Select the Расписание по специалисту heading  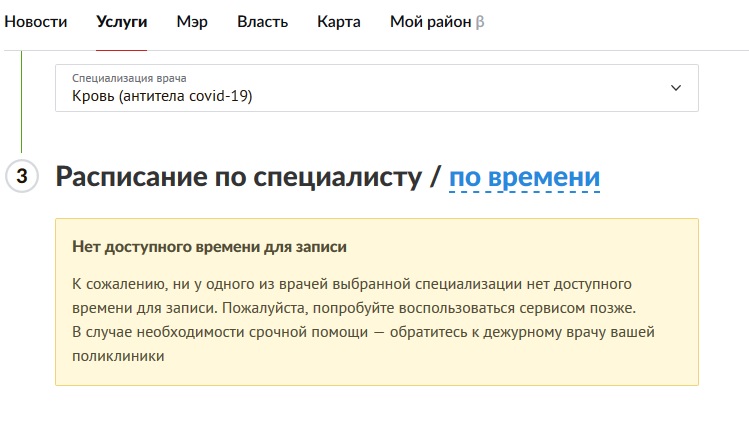pyautogui.click(x=238, y=178)
